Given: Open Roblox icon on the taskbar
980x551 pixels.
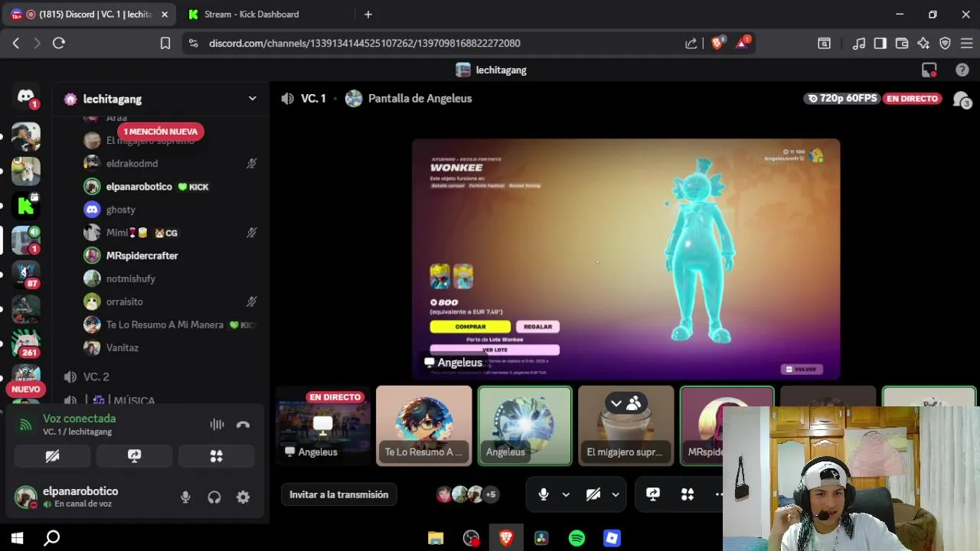Looking at the screenshot, I should (x=612, y=538).
